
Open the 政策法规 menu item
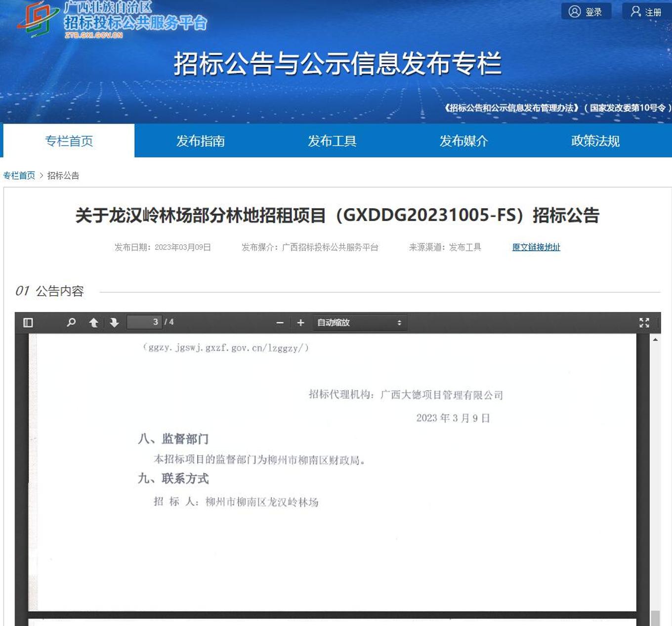(x=595, y=141)
